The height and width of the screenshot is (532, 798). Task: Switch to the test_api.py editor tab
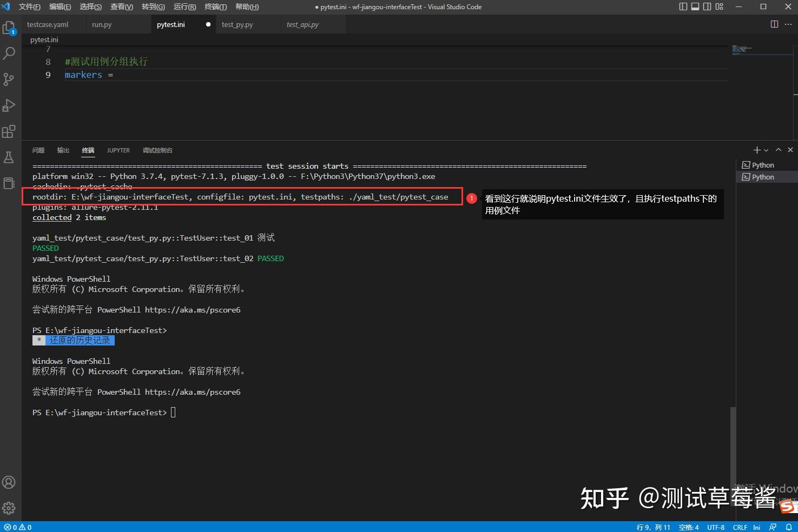coord(313,24)
